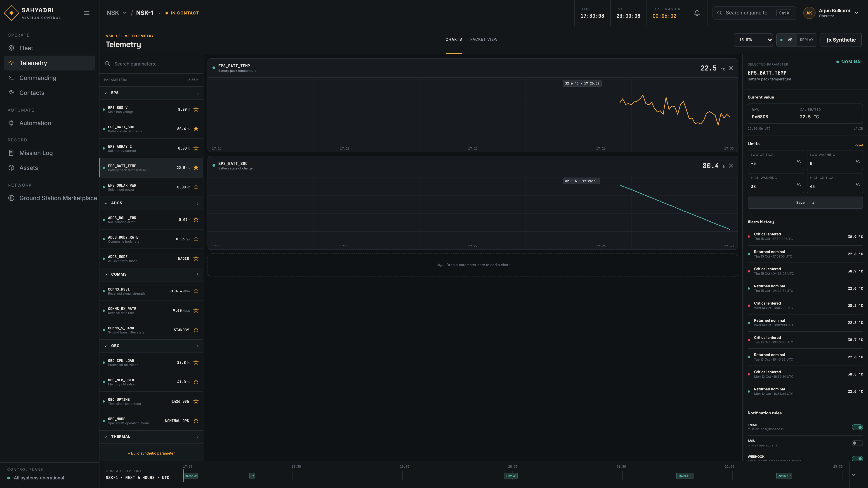The image size is (868, 488).
Task: Favorite the EPS_BUS_V parameter star
Action: [196, 109]
